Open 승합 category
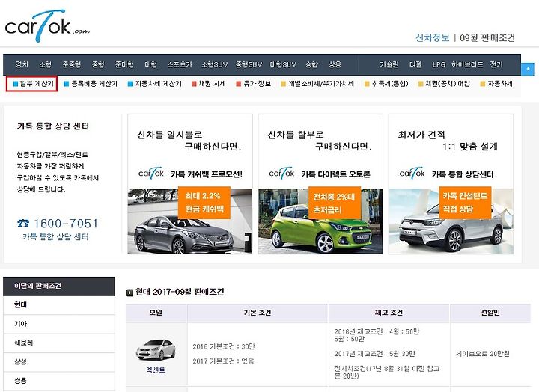This screenshot has height=392, width=539. (x=311, y=64)
